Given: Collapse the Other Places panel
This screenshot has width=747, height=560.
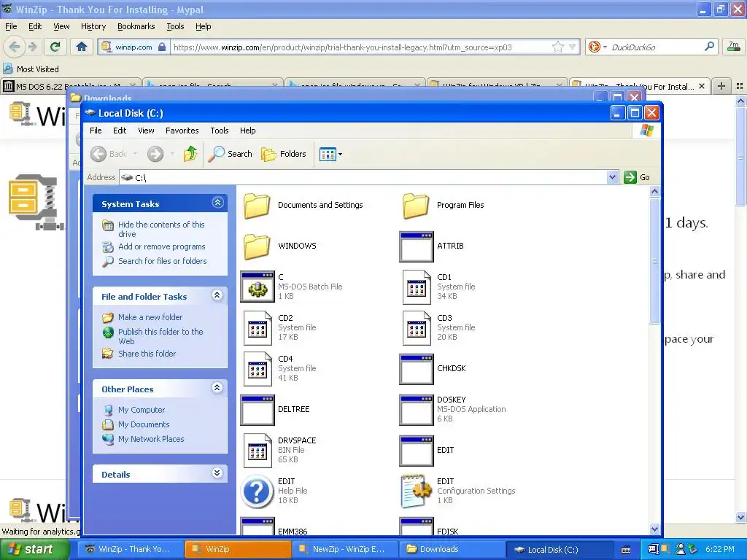Looking at the screenshot, I should tap(217, 388).
